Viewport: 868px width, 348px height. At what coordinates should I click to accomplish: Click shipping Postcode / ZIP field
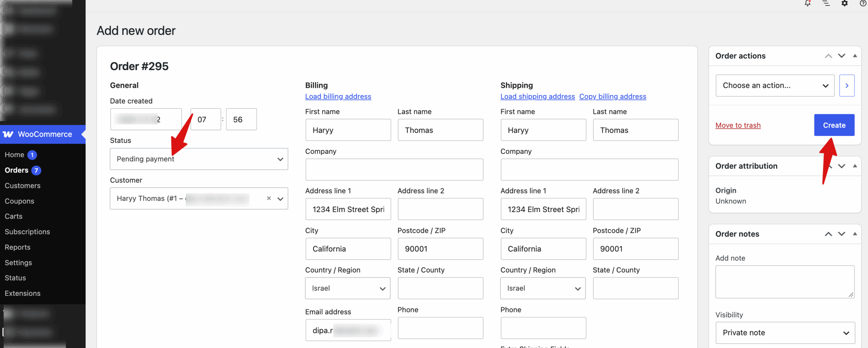coord(636,249)
